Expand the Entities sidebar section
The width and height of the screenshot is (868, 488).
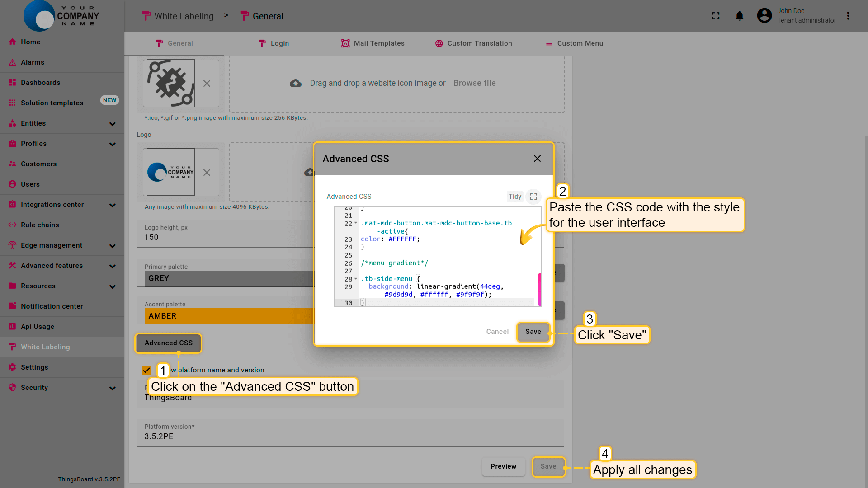pos(113,124)
